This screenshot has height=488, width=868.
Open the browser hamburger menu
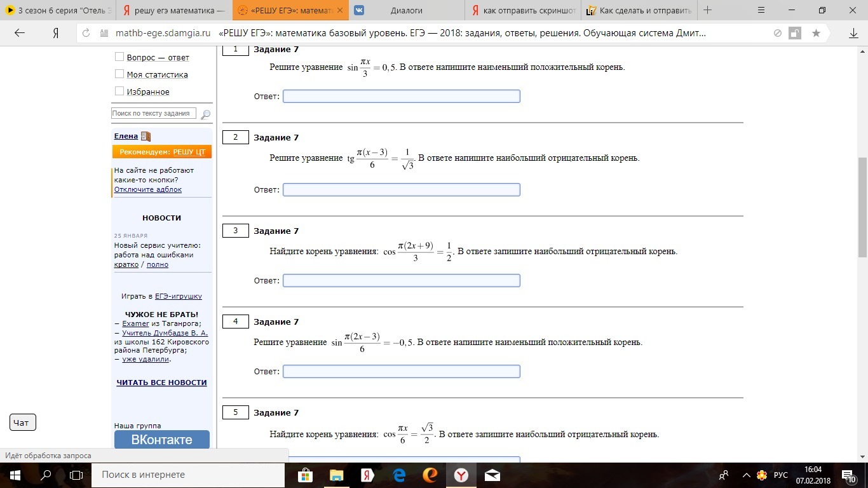tap(762, 10)
